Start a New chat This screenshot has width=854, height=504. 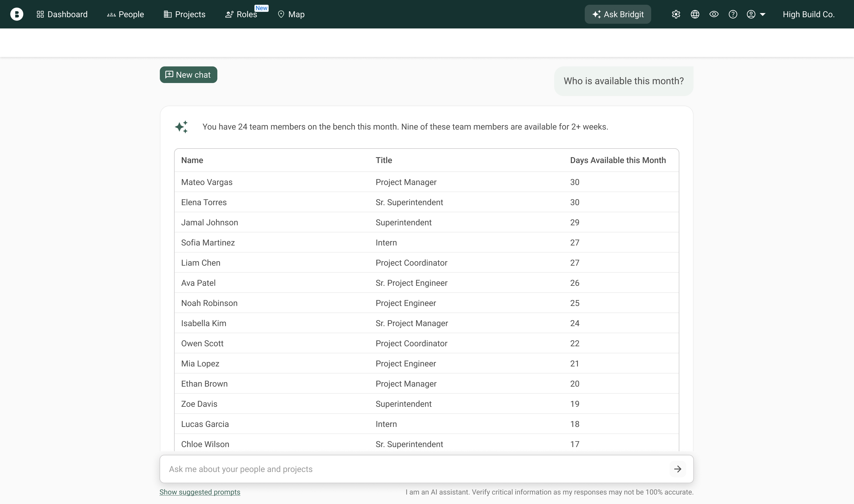188,74
